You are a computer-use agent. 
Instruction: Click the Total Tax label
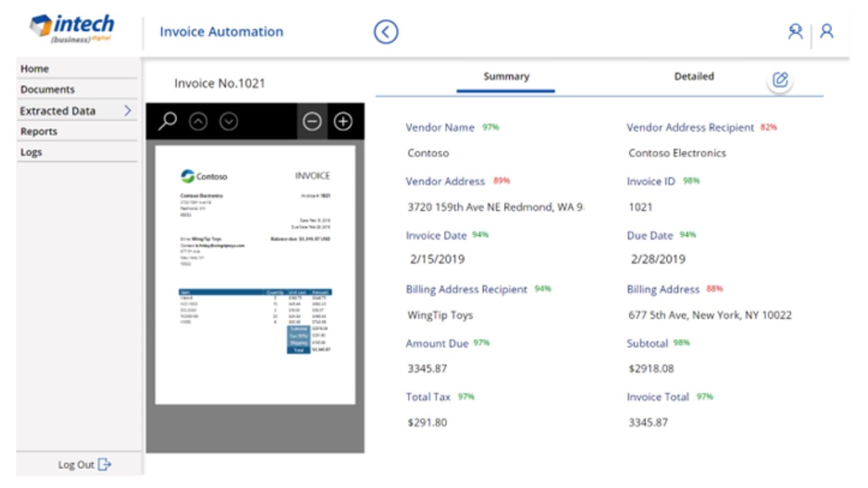428,397
